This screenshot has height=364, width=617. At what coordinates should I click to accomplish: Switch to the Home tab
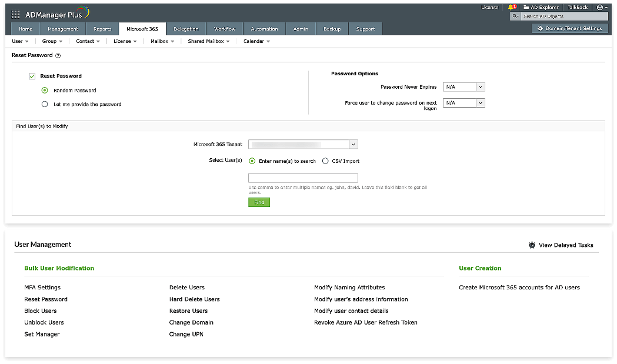point(25,29)
